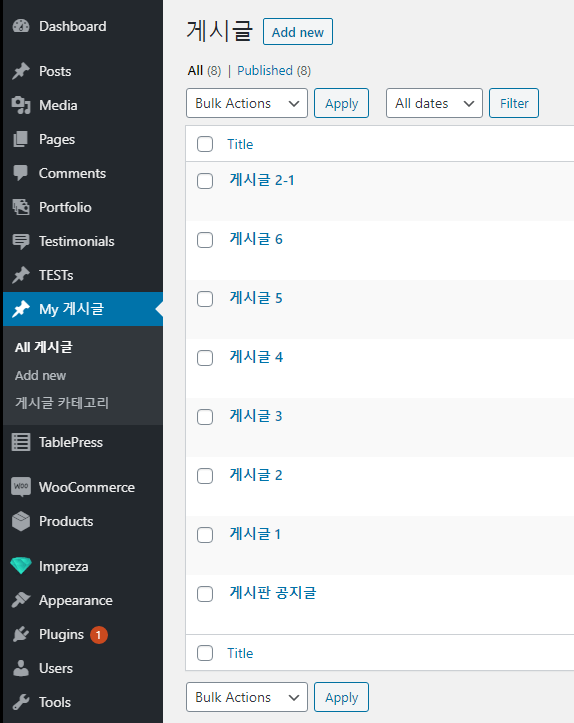
Task: Open the post titled 게시글 4
Action: click(x=256, y=357)
